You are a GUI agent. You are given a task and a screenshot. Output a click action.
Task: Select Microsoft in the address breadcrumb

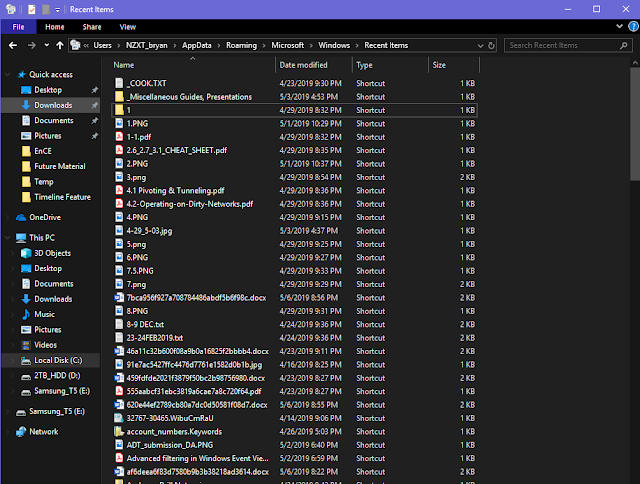point(288,45)
